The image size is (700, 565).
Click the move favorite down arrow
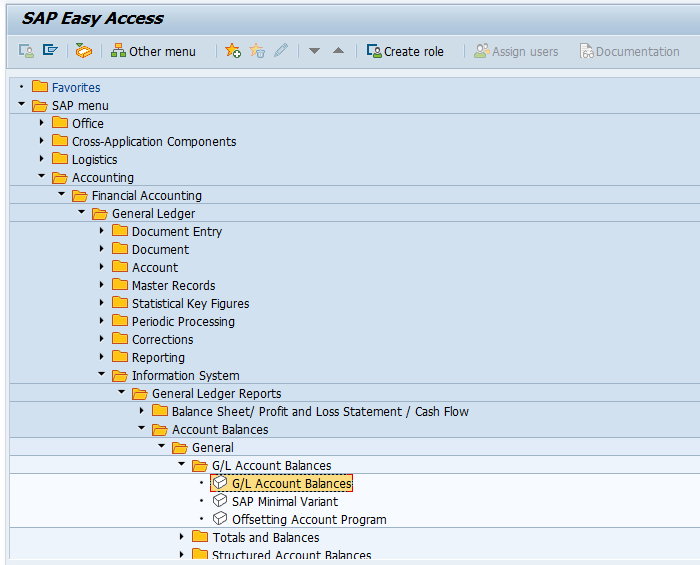pos(314,51)
